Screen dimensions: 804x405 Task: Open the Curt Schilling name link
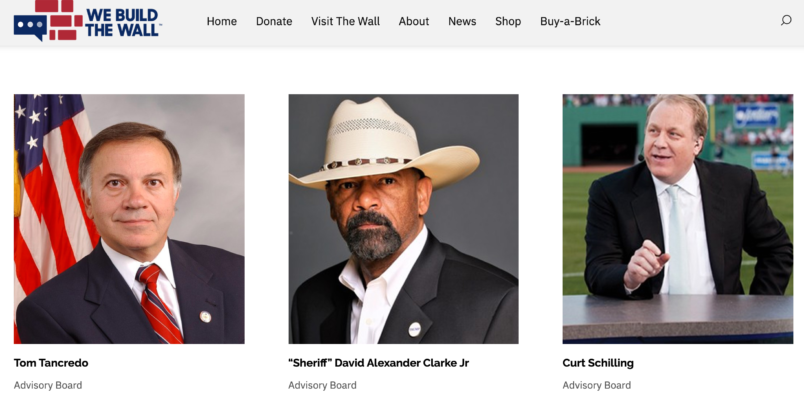pos(598,363)
